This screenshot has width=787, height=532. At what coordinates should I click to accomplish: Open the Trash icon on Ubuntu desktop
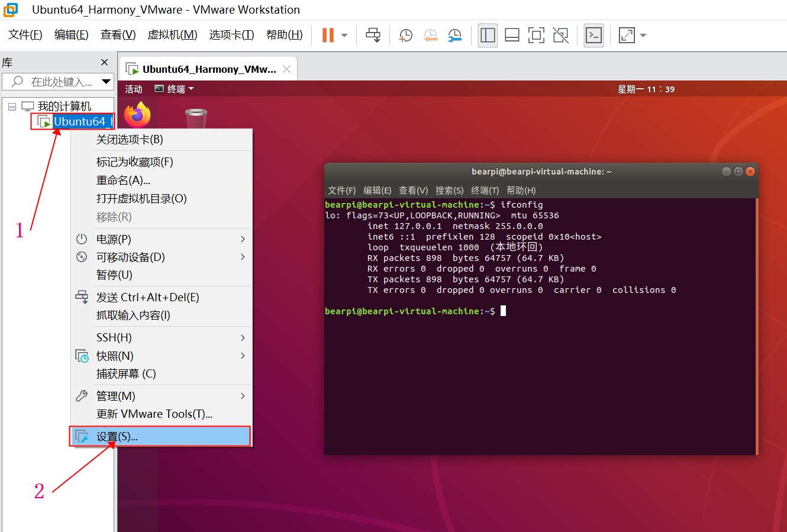(x=196, y=118)
